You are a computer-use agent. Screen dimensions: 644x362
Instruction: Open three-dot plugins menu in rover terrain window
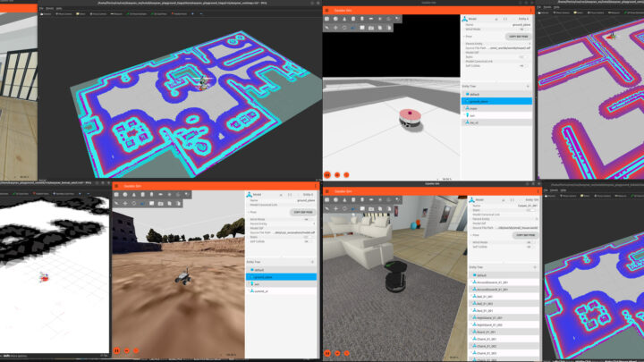coord(316,186)
